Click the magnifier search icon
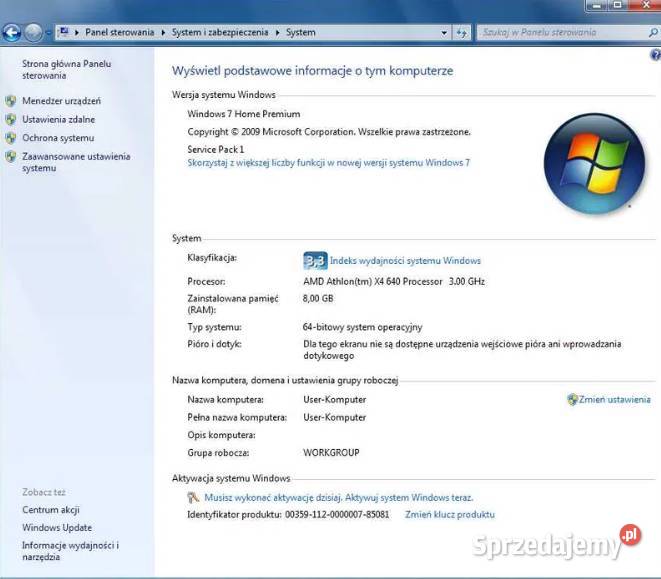Image resolution: width=661 pixels, height=579 pixels. tap(653, 32)
